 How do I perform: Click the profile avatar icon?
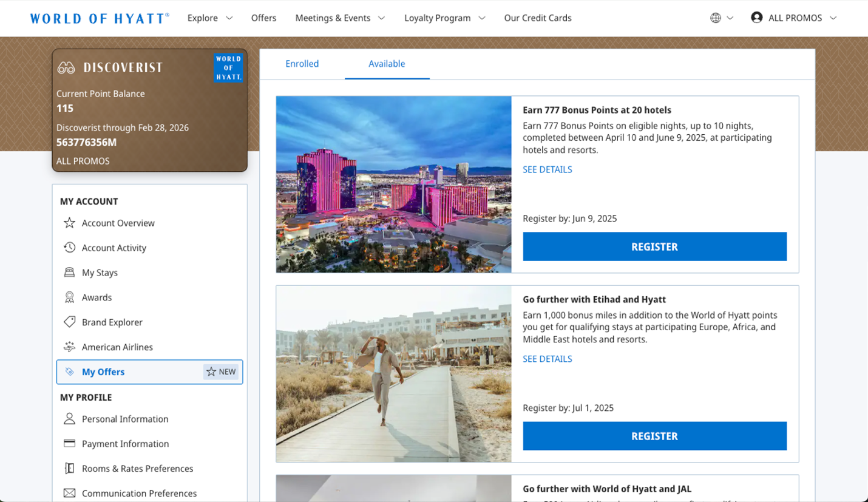[756, 18]
